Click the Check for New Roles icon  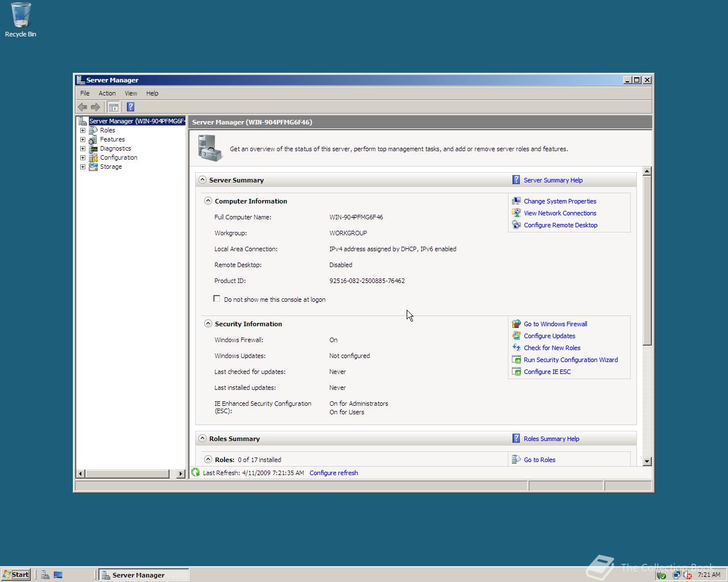click(x=516, y=348)
